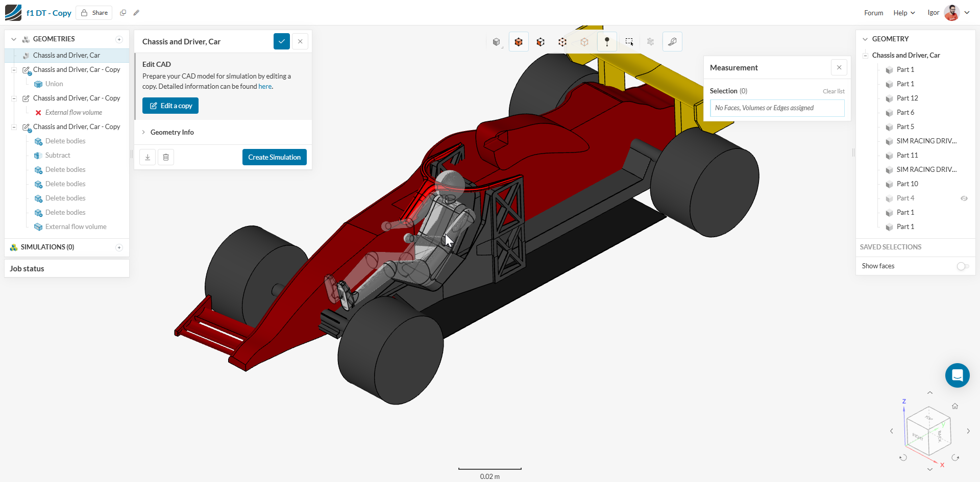Collapse the copy containing the Union operation
Viewport: 980px width, 482px height.
click(x=14, y=70)
